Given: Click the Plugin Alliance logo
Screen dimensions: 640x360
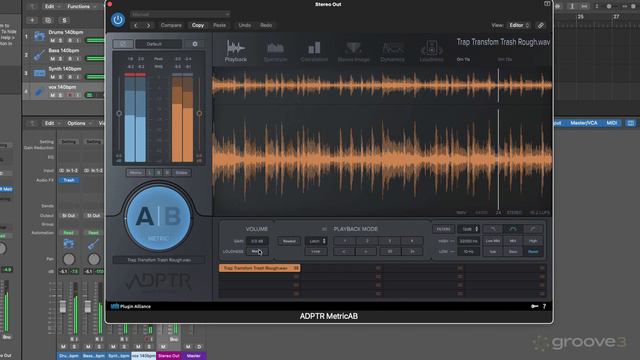Looking at the screenshot, I should click(131, 307).
